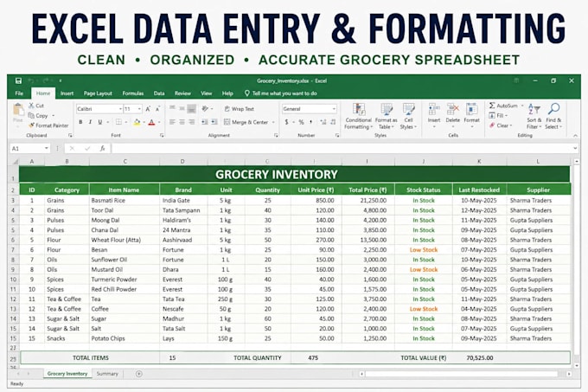Click the Orientation text angle icon
588x392 pixels.
pyautogui.click(x=205, y=109)
